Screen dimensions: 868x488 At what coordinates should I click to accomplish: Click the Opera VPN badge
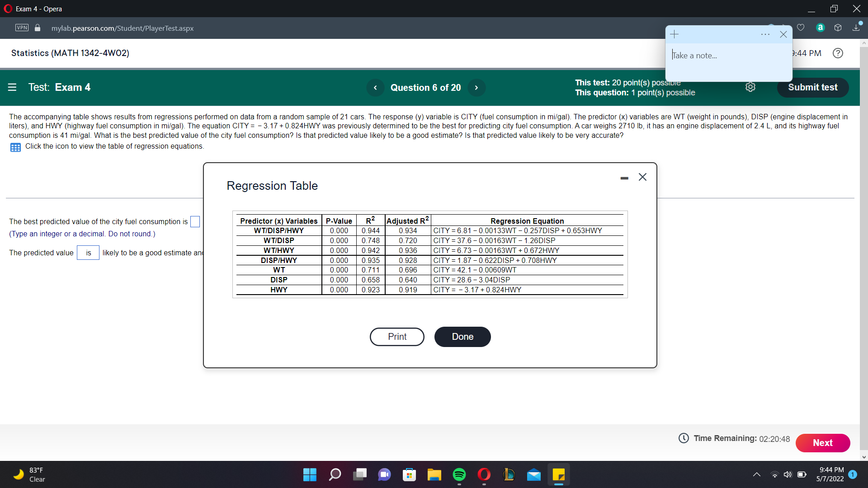tap(22, 28)
